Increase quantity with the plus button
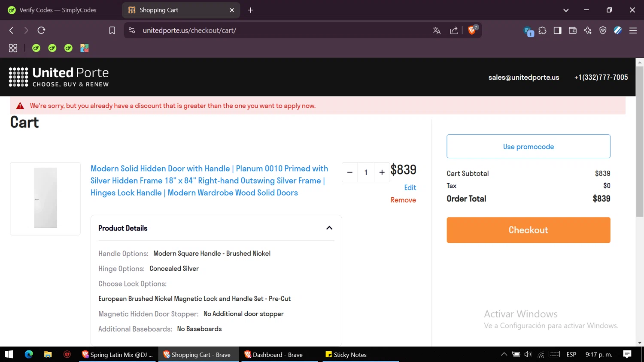 (382, 172)
